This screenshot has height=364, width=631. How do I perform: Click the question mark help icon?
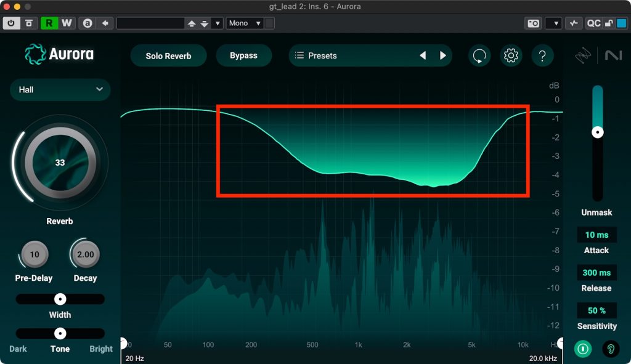pos(542,55)
